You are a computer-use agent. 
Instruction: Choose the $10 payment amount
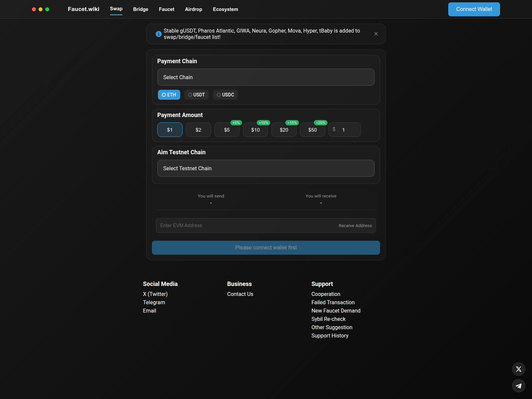(x=255, y=130)
